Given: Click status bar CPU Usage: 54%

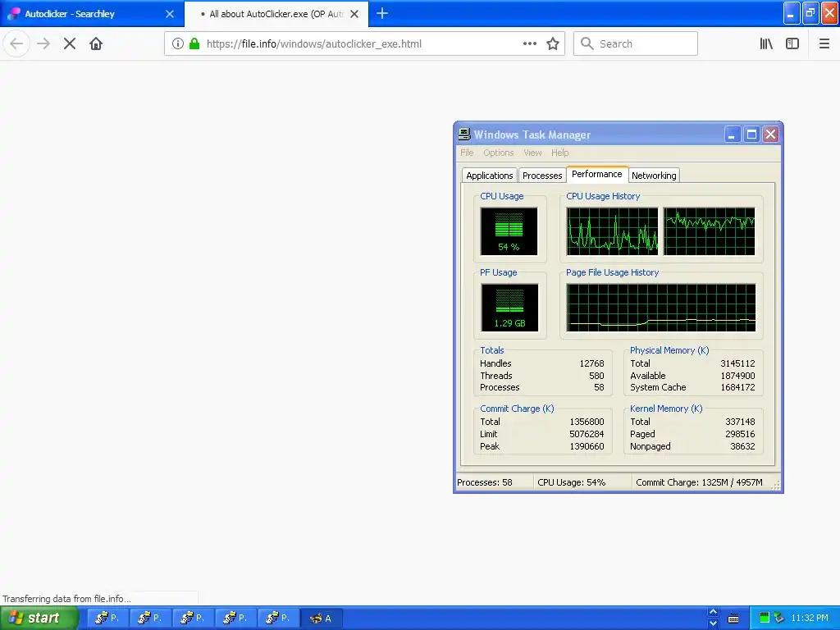Looking at the screenshot, I should click(x=571, y=482).
